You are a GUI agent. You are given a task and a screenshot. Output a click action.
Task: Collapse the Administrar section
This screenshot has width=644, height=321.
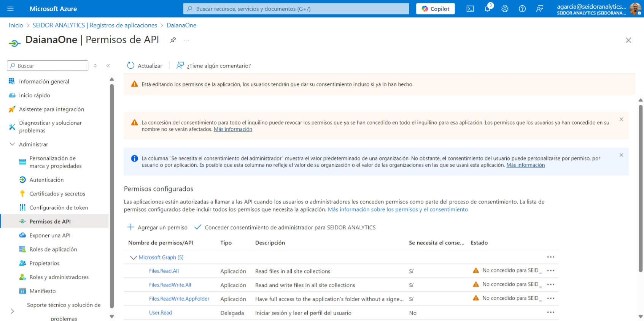tap(12, 144)
